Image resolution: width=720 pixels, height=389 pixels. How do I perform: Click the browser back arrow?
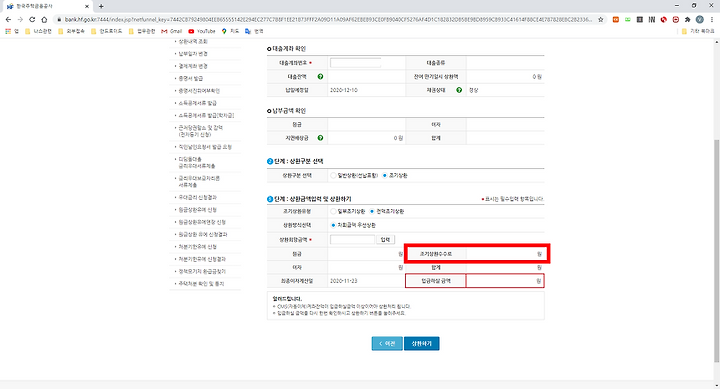click(x=8, y=19)
